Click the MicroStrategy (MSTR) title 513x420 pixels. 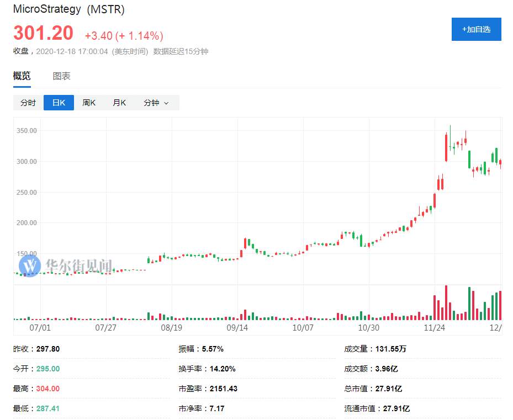coord(68,9)
